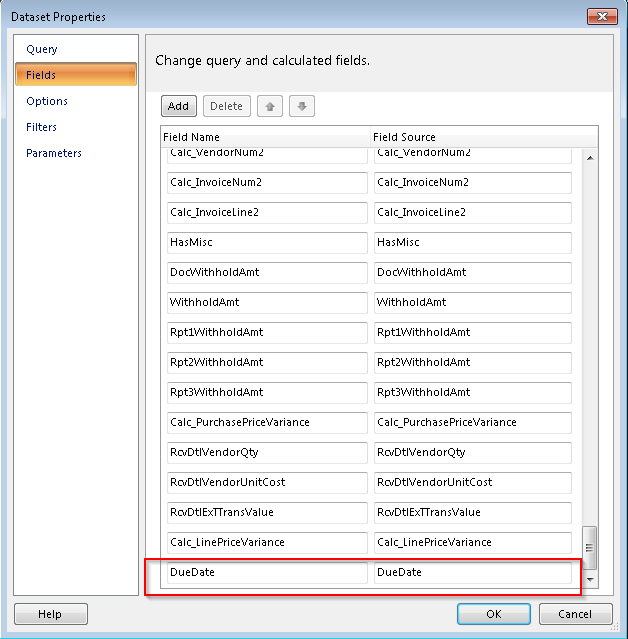
Task: Open the Filters page
Action: point(41,127)
